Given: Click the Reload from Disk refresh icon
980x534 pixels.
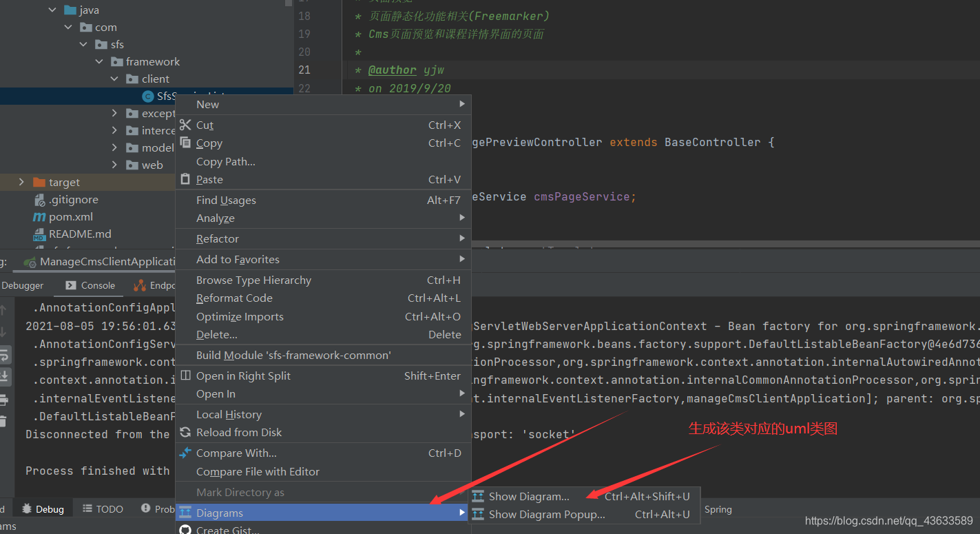Looking at the screenshot, I should click(185, 432).
